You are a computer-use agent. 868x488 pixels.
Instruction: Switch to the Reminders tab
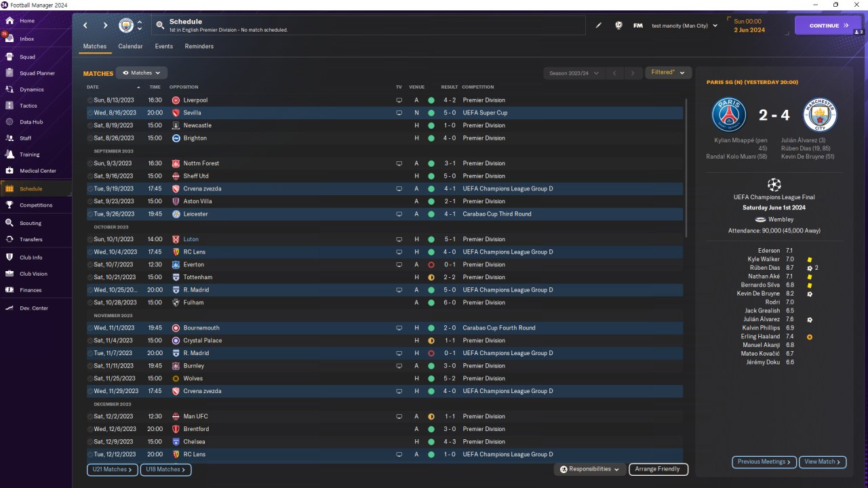click(199, 47)
